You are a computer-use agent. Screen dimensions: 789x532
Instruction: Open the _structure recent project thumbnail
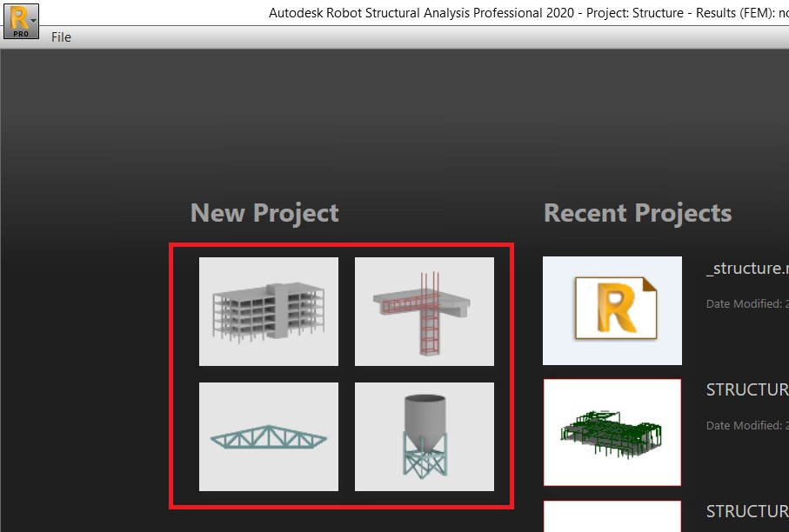(612, 310)
